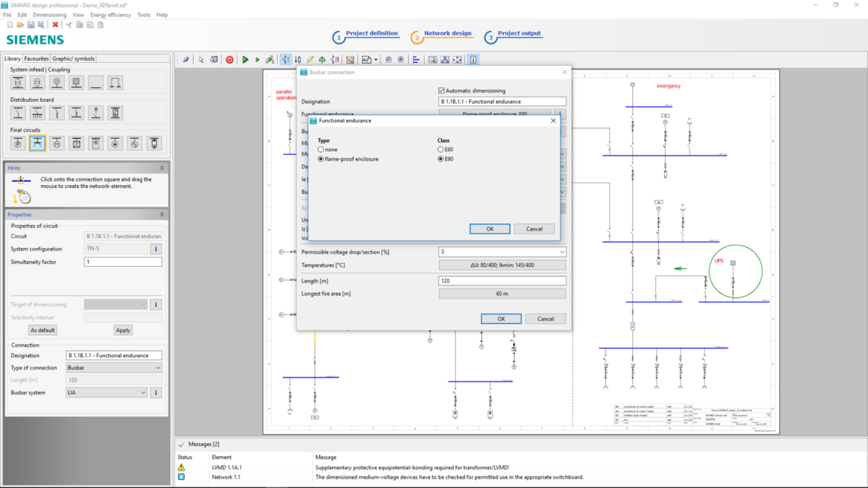Click the Simultaneity factor input field
868x488 pixels.
(123, 262)
